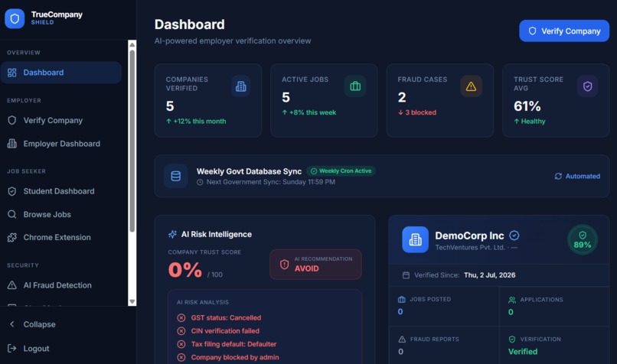
Task: Click the Active Jobs briefcase icon
Action: tap(355, 86)
